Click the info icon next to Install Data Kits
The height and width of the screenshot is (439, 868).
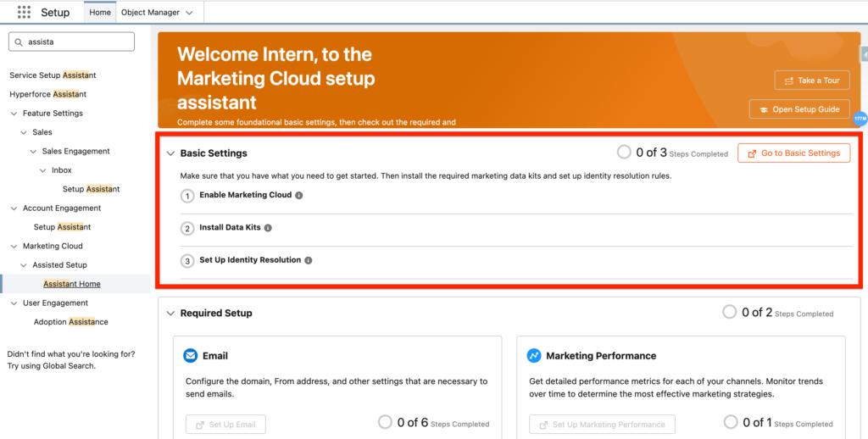(x=268, y=228)
